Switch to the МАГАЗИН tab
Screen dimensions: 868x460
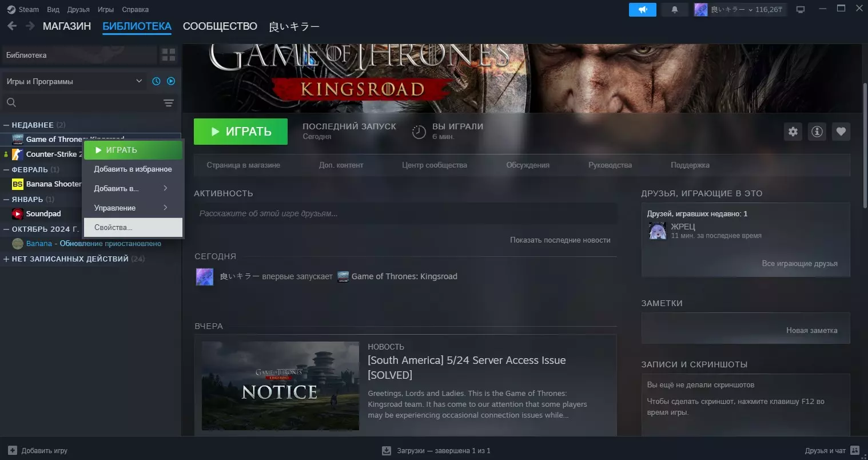67,26
